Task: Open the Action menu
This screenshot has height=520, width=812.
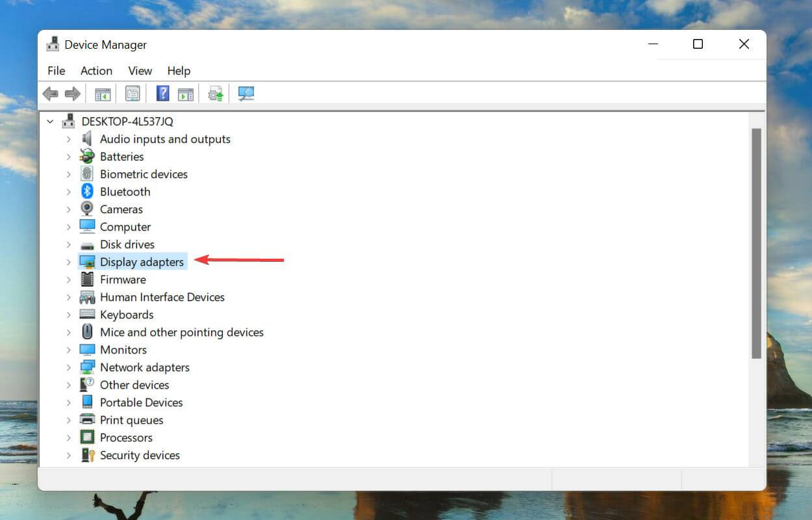Action: click(x=96, y=71)
